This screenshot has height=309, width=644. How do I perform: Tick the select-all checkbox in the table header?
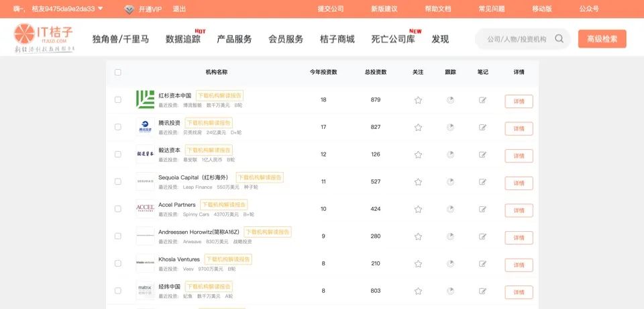[118, 73]
